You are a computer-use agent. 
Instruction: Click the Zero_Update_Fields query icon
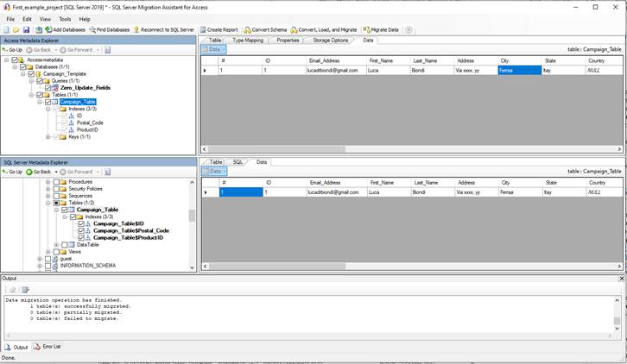[55, 88]
